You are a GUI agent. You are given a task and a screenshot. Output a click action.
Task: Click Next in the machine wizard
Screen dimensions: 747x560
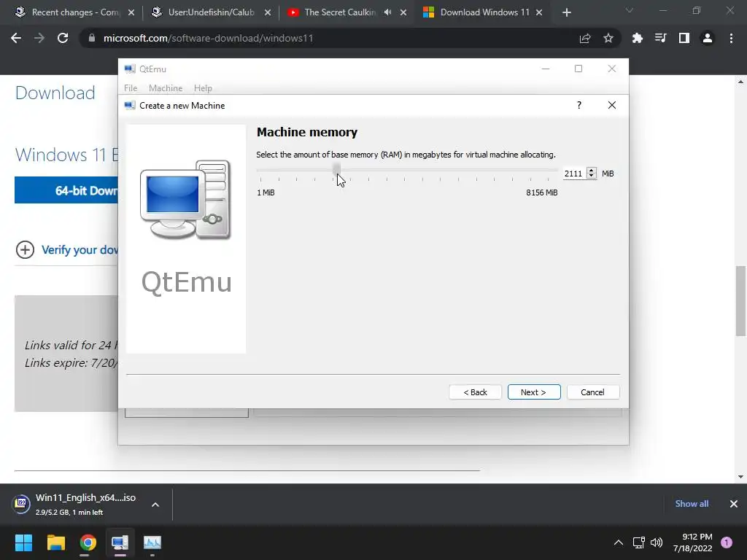pos(534,392)
